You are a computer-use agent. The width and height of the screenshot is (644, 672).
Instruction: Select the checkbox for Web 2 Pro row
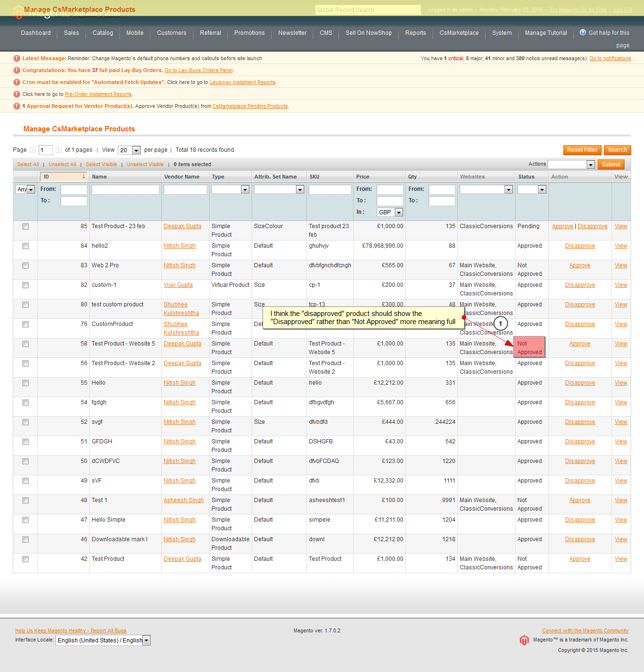(x=25, y=266)
